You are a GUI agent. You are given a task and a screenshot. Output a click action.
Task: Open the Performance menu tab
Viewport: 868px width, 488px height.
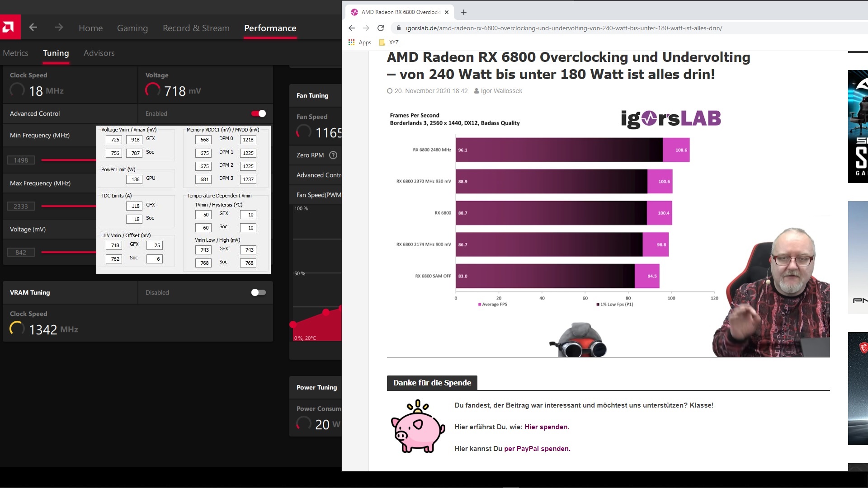(x=270, y=28)
